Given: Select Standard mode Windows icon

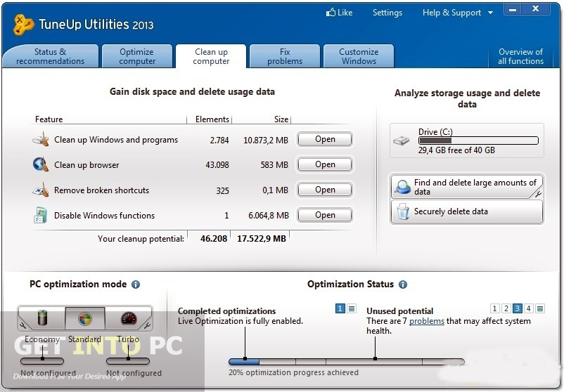Looking at the screenshot, I should 85,318.
